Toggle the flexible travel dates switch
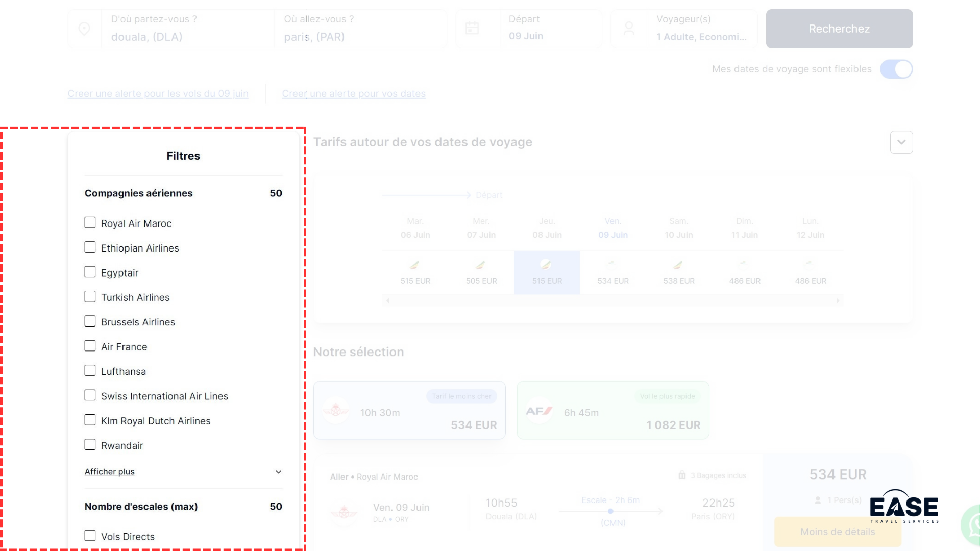The image size is (980, 551). point(896,69)
